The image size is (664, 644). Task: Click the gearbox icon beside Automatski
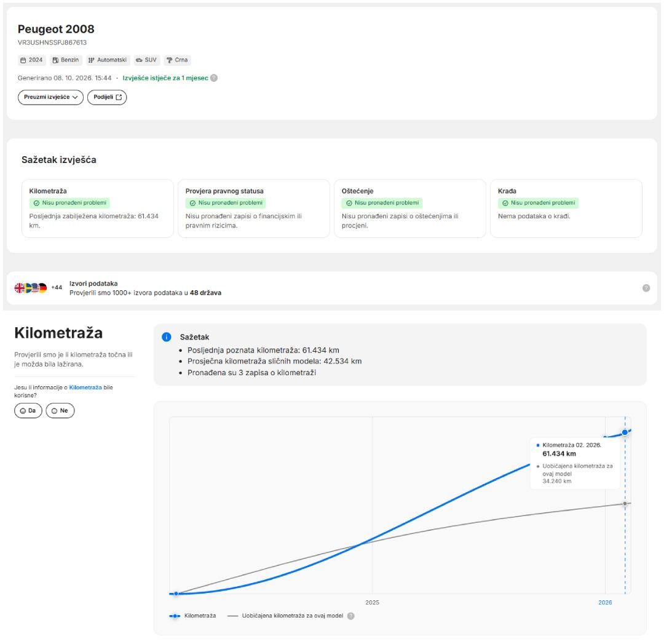[92, 60]
